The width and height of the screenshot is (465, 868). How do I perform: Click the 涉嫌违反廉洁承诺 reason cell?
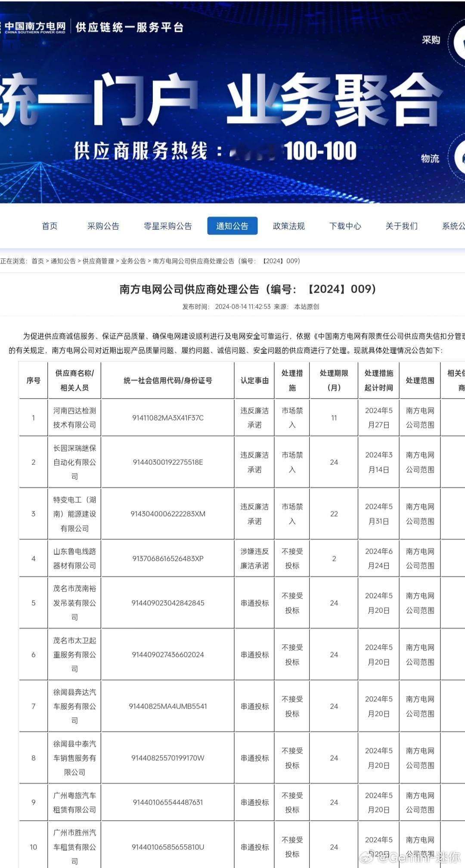(x=254, y=558)
